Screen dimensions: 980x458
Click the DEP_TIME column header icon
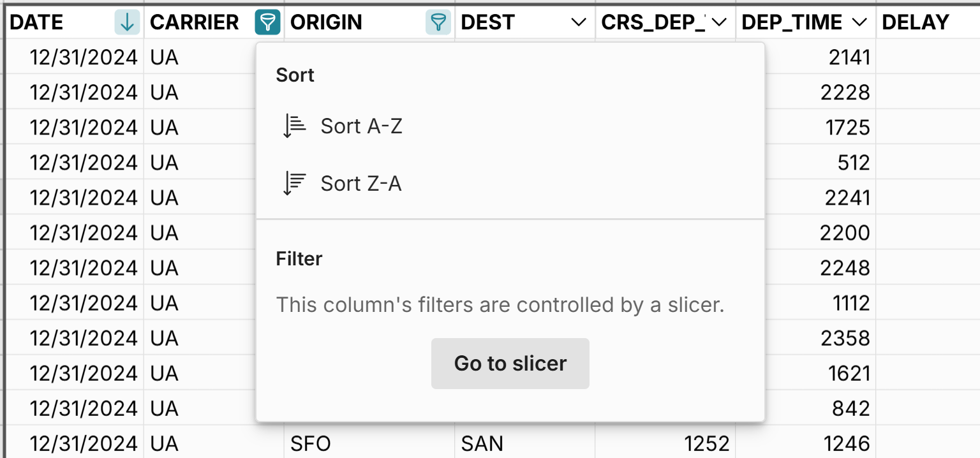pos(858,22)
